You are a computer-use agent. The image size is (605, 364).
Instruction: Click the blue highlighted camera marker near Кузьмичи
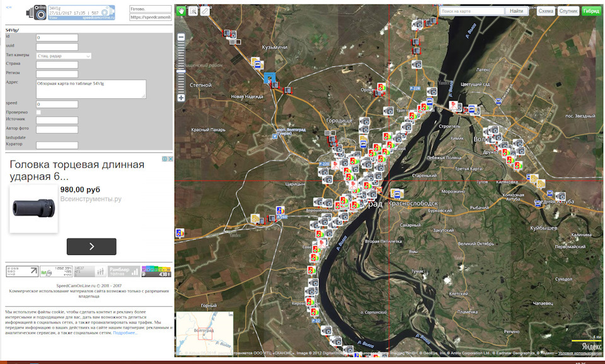click(x=270, y=78)
